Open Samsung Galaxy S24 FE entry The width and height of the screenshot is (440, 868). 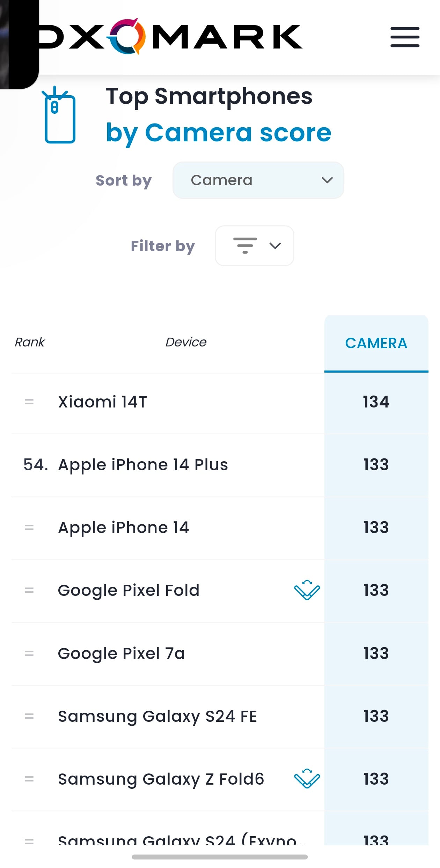coord(157,717)
